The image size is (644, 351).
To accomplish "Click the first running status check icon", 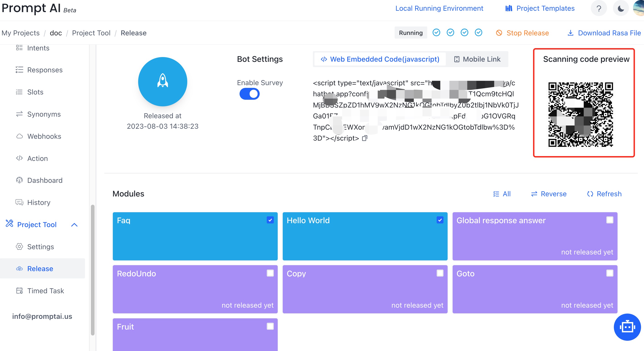I will click(x=436, y=32).
